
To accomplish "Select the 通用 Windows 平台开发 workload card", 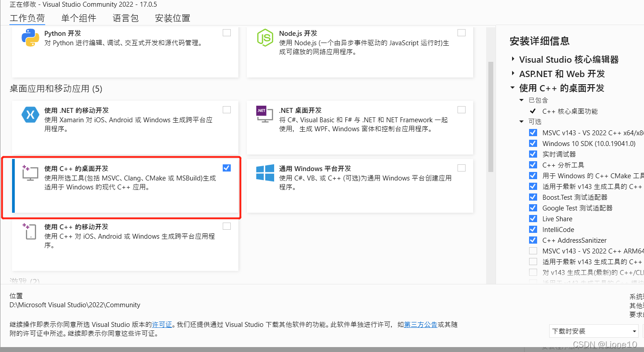I will [x=360, y=186].
